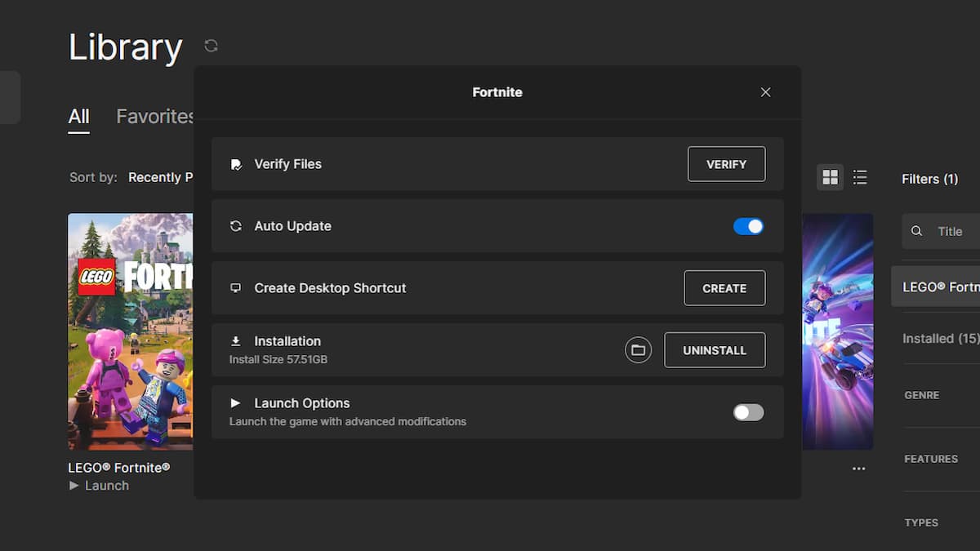
Task: Click the library refresh icon
Action: tap(211, 46)
